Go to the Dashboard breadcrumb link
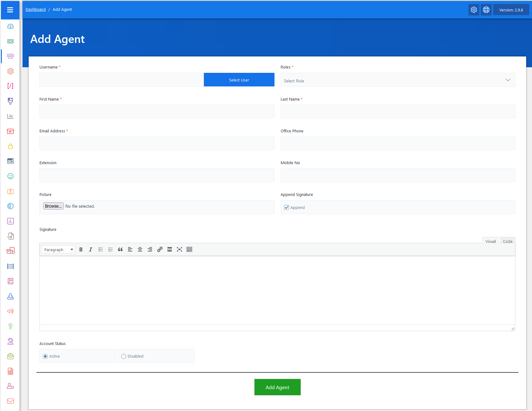Viewport: 532px width, 411px height. pos(35,10)
